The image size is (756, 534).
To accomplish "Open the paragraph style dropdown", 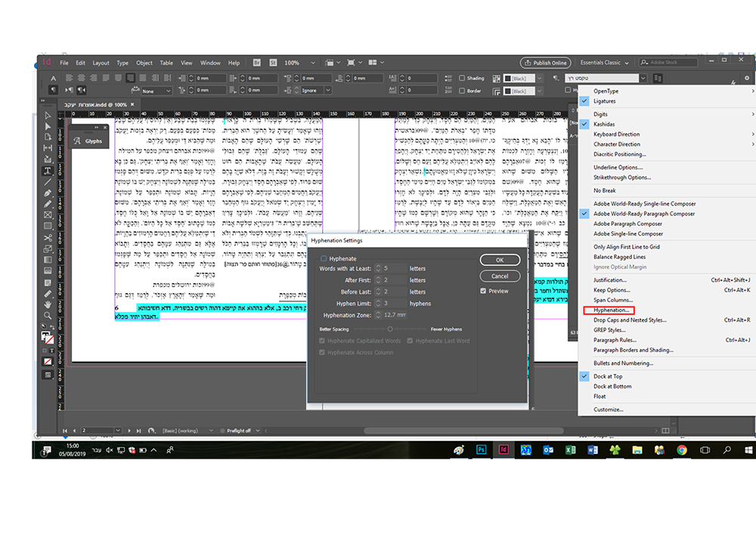I will point(643,78).
